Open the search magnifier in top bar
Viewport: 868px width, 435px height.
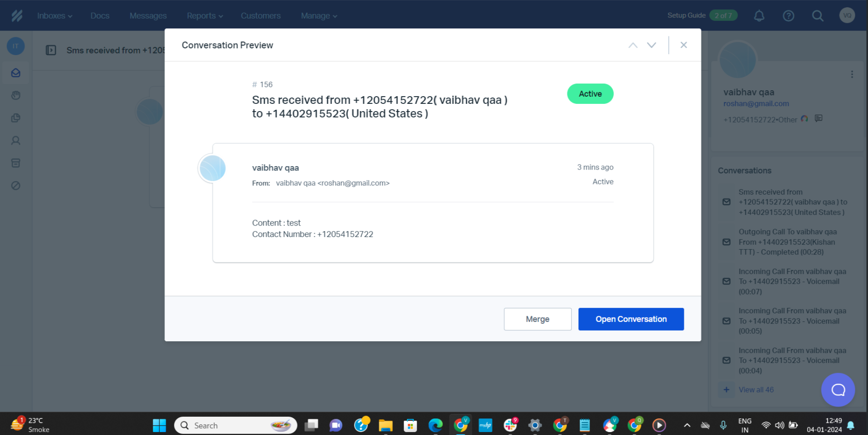tap(818, 16)
